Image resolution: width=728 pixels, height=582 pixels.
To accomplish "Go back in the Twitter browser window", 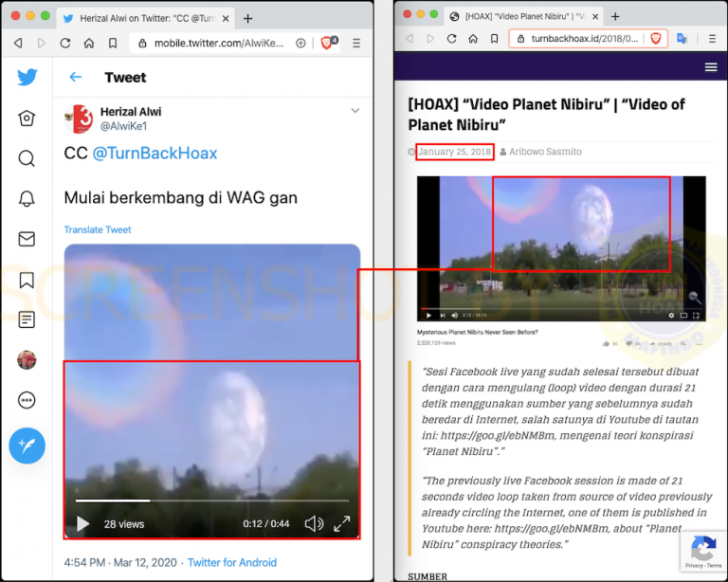I will click(18, 44).
